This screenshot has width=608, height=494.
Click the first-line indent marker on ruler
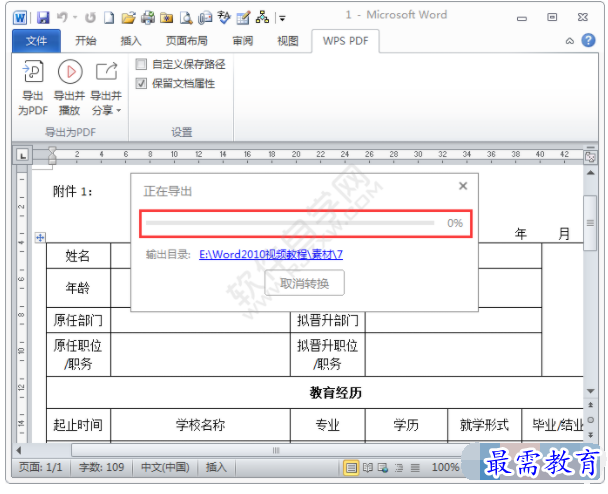pos(52,150)
